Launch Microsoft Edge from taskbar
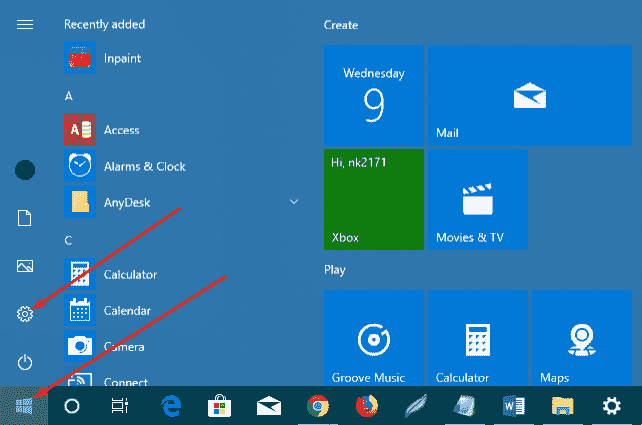The width and height of the screenshot is (642, 425). coord(171,406)
